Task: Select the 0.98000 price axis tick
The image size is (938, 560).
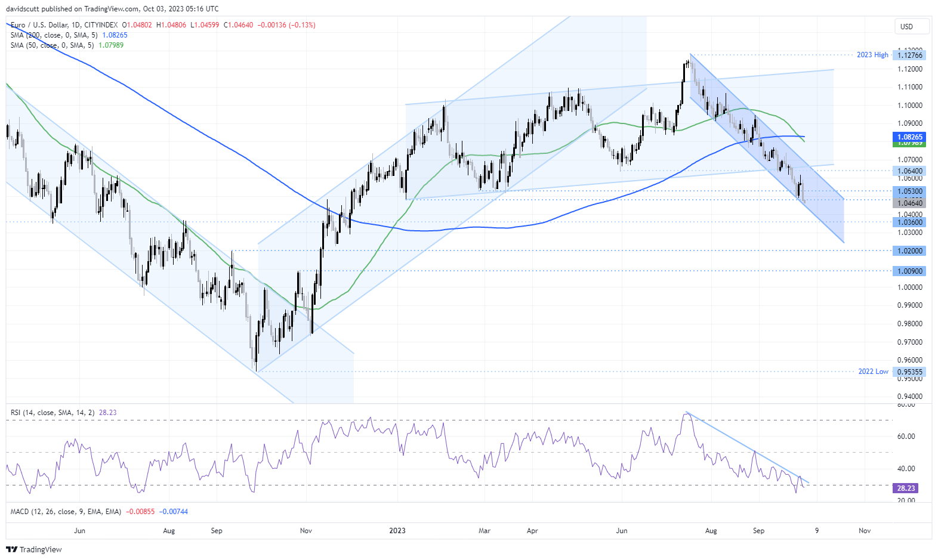Action: [910, 324]
